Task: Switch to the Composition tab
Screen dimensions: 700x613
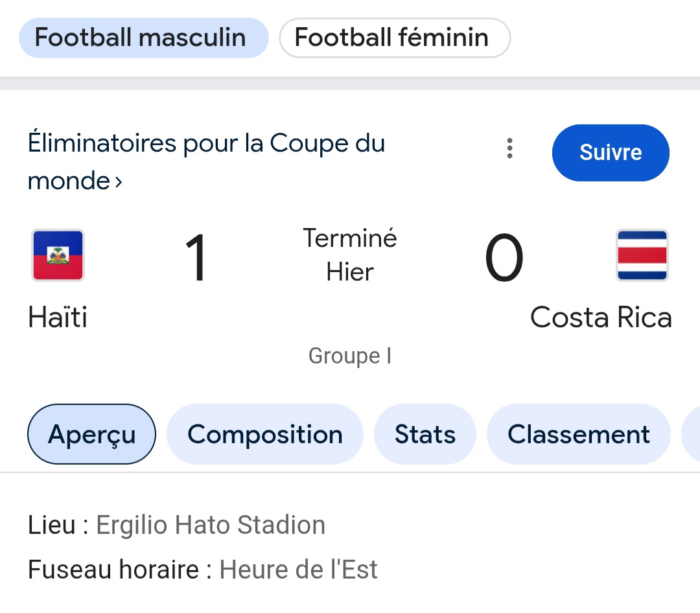Action: pos(264,434)
